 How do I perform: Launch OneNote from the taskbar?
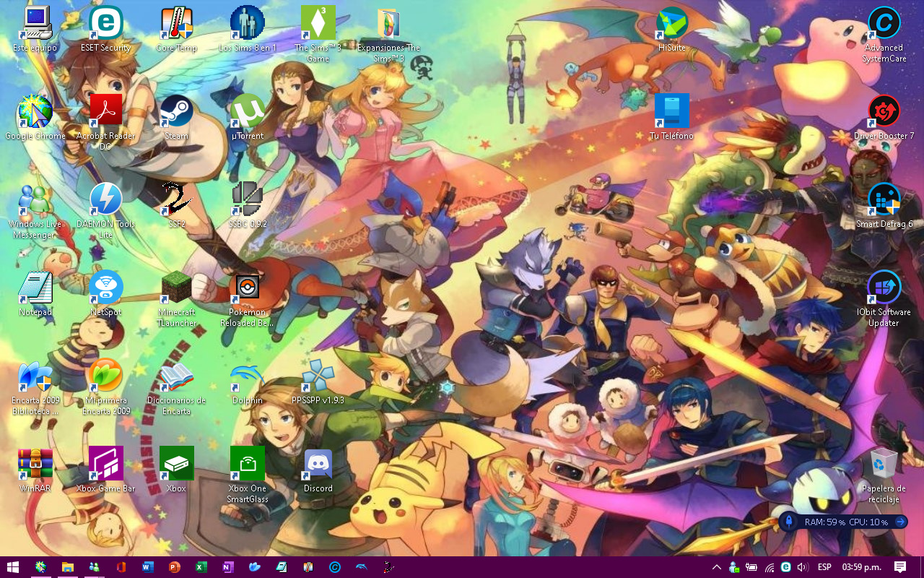[x=228, y=567]
